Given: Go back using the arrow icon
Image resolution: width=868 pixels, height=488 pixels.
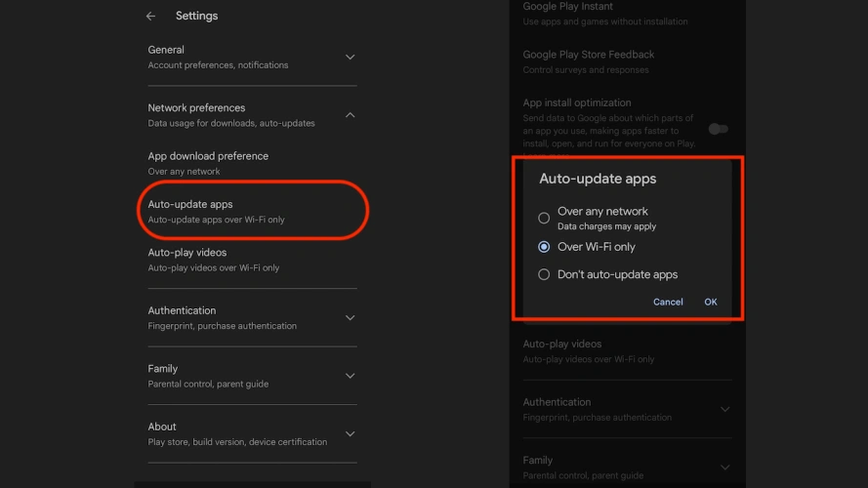Looking at the screenshot, I should (x=150, y=16).
